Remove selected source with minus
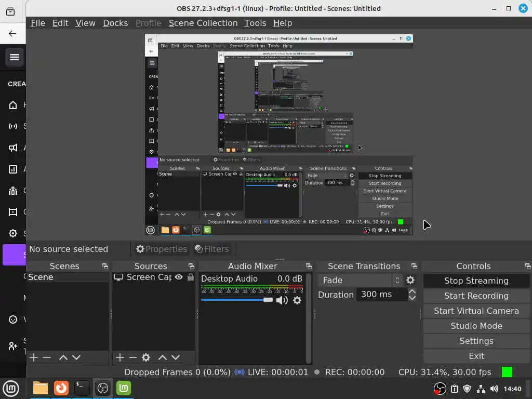Viewport: 532px width, 399px height. point(133,357)
